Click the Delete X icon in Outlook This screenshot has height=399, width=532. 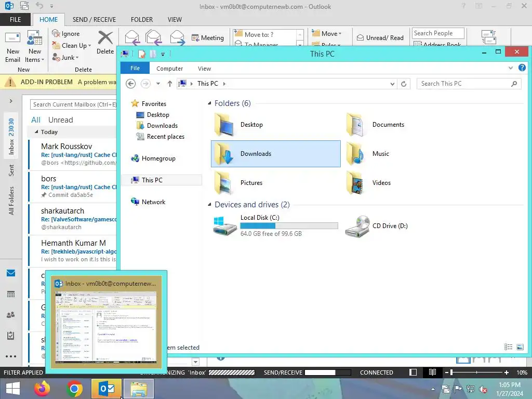(x=105, y=37)
